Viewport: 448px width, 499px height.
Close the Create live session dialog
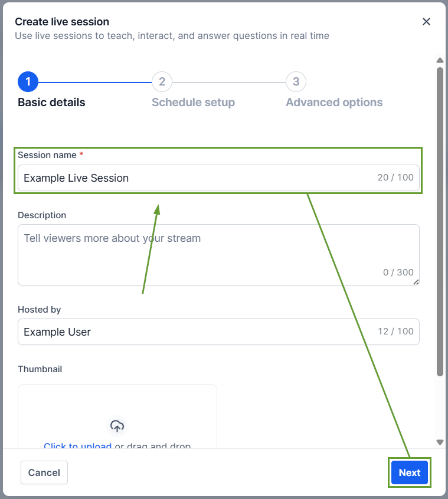point(426,22)
